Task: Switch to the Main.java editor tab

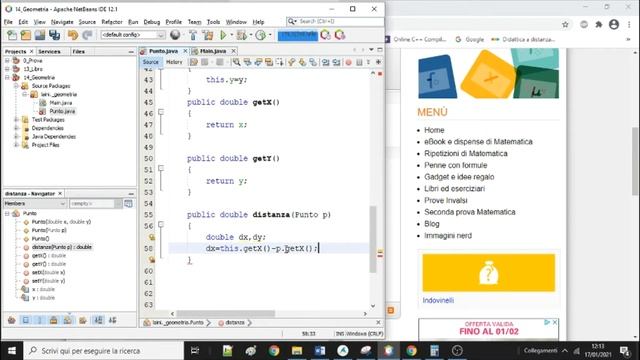Action: (213, 51)
